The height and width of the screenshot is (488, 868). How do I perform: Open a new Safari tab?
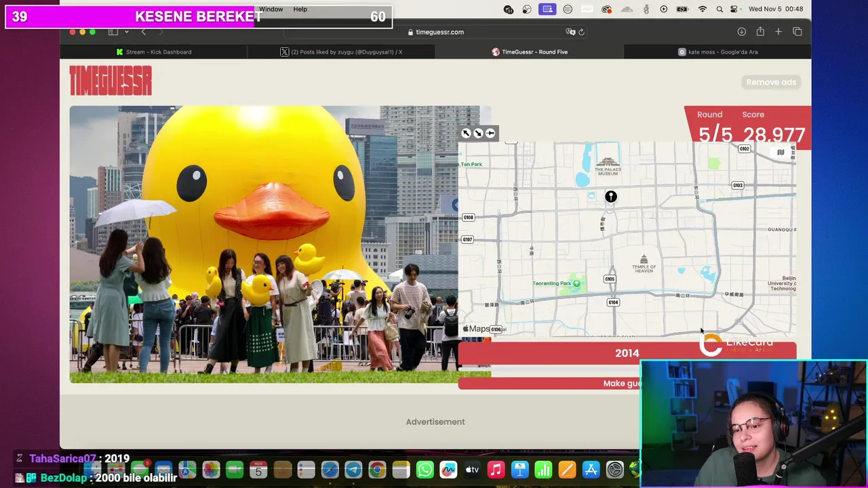778,32
